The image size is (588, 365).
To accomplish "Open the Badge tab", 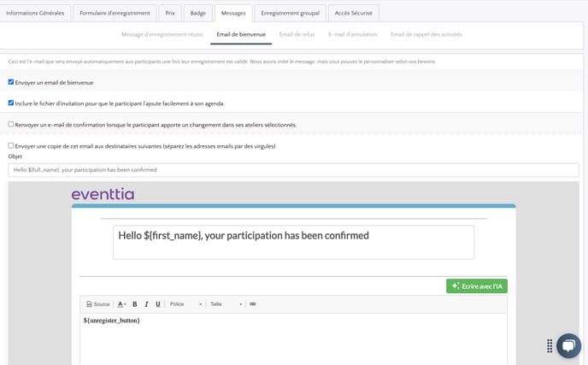I will [198, 13].
